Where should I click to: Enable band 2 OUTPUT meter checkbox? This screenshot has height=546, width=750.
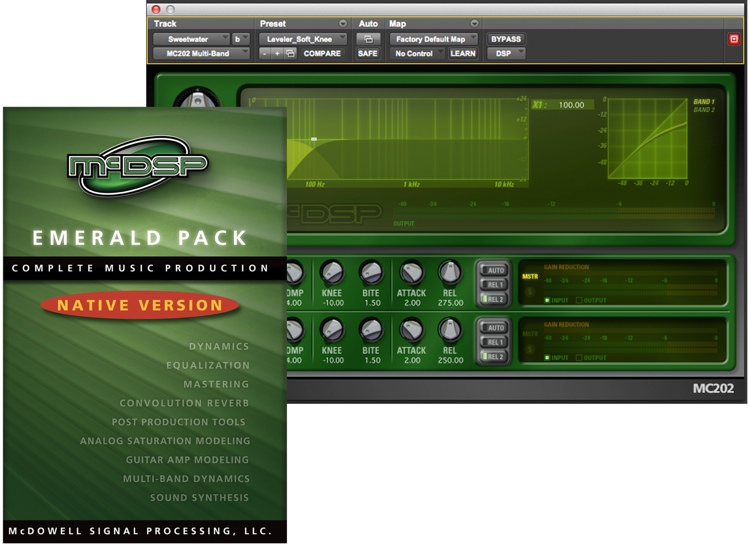(x=579, y=358)
